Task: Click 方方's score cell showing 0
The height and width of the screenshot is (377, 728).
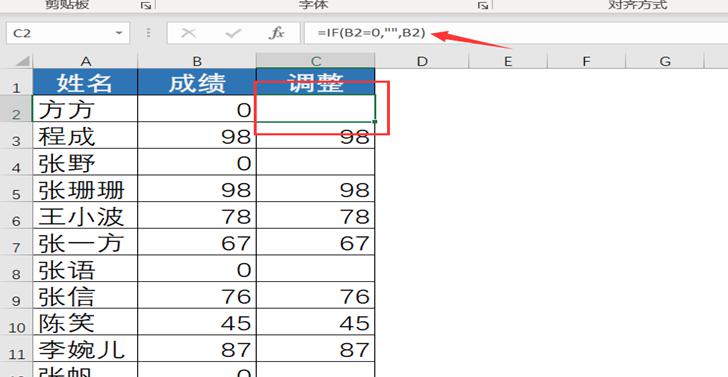Action: (197, 109)
